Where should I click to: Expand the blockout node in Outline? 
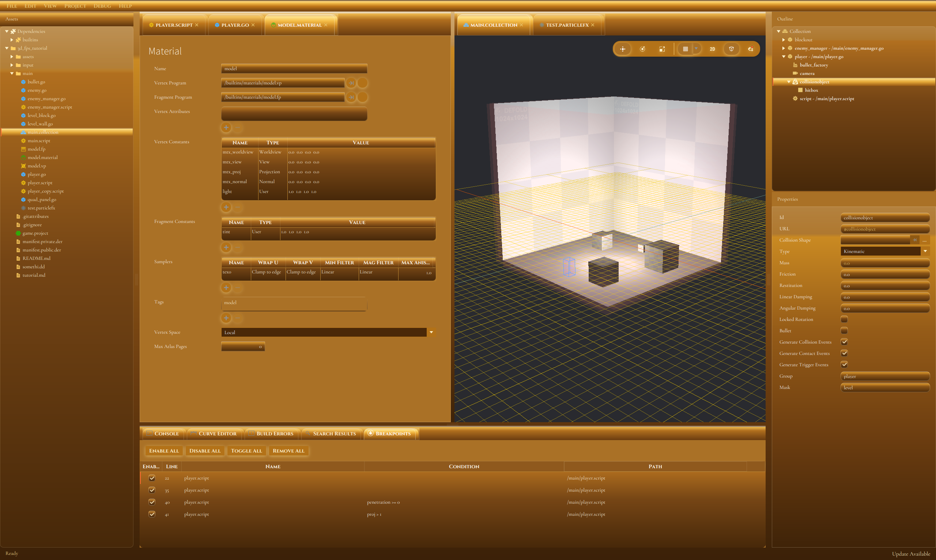click(x=784, y=39)
